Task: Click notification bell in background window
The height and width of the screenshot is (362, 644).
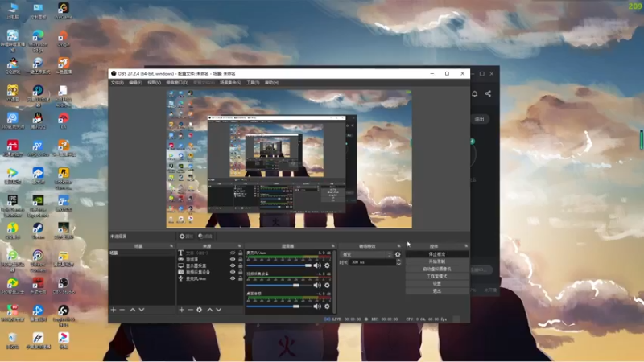Action: click(474, 93)
